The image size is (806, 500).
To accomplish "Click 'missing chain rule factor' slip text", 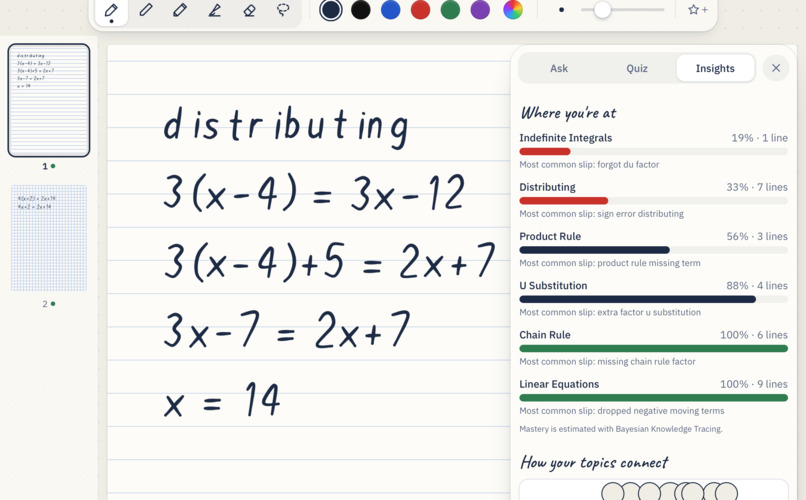I will point(646,362).
